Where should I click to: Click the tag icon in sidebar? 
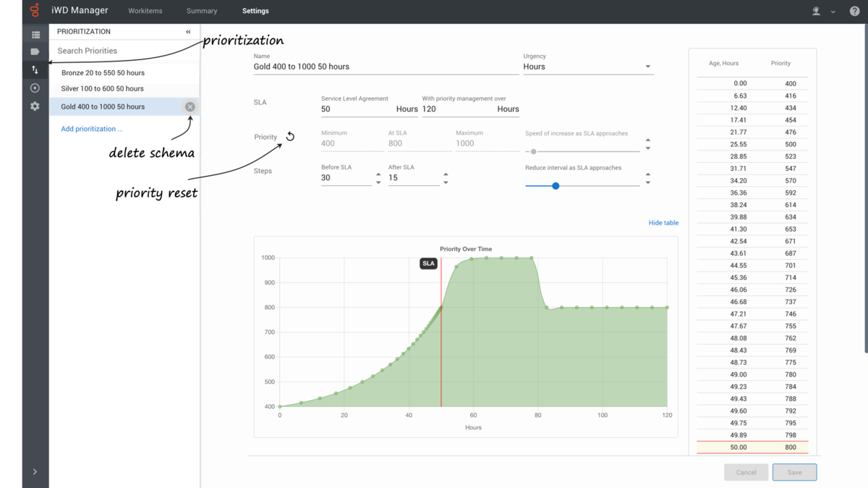coord(35,52)
